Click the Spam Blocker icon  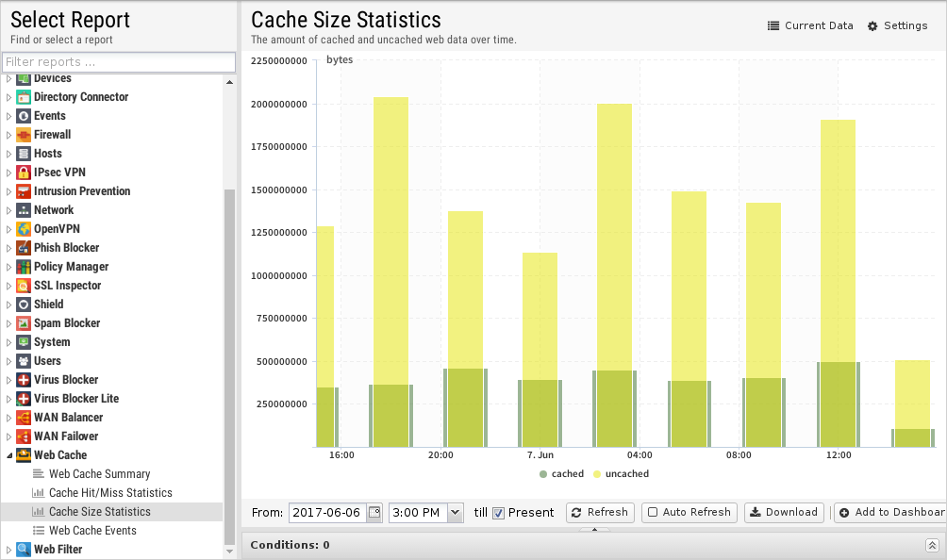[24, 323]
